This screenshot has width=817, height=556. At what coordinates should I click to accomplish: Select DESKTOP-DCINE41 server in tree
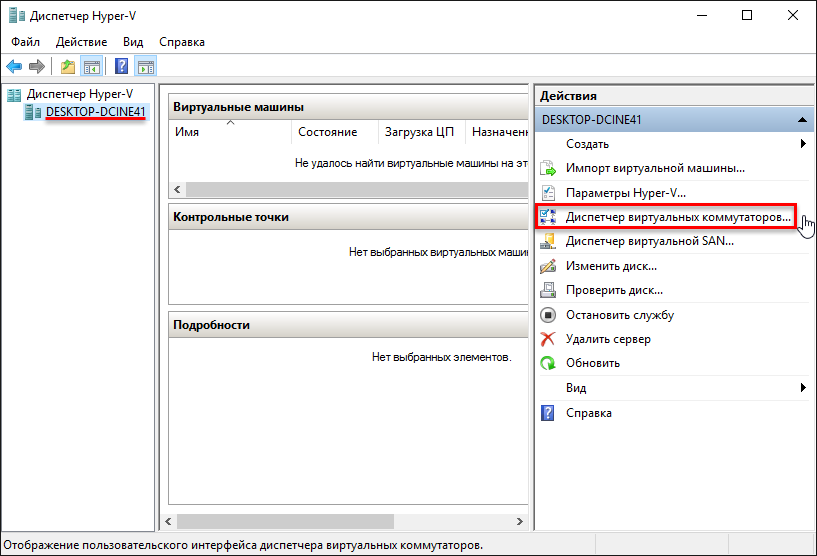click(96, 112)
